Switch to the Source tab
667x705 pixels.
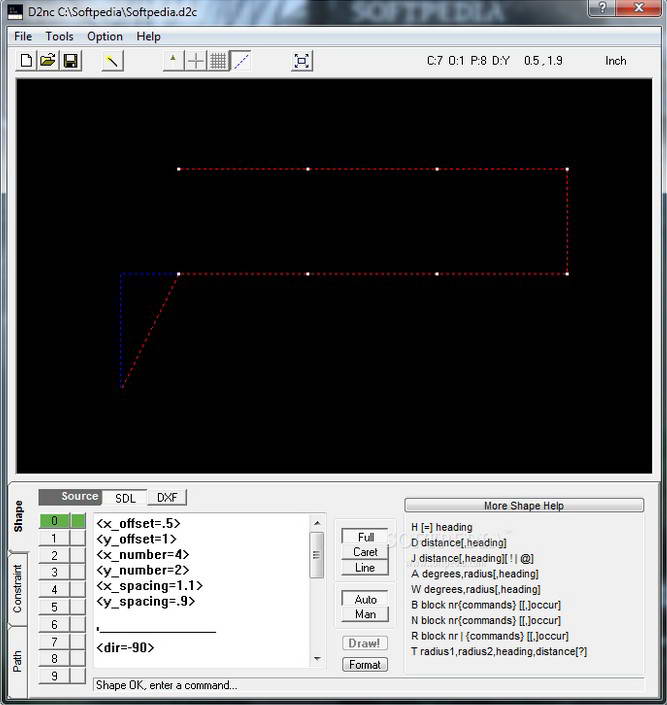pyautogui.click(x=71, y=497)
